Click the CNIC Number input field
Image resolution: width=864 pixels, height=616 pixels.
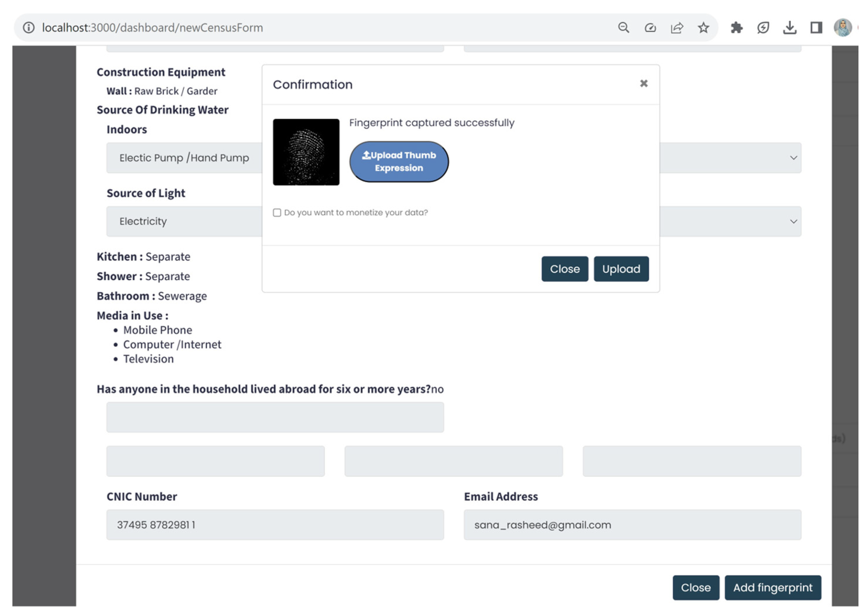pos(275,524)
